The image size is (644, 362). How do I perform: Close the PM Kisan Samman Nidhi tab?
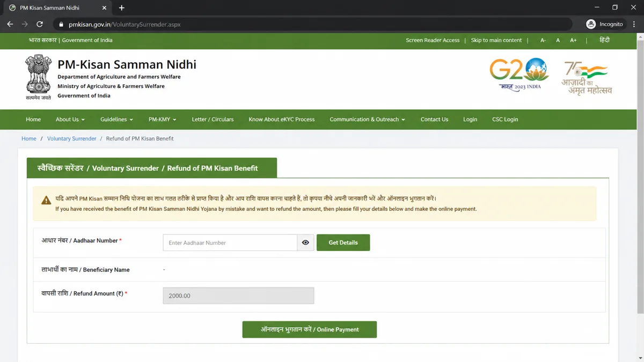105,8
